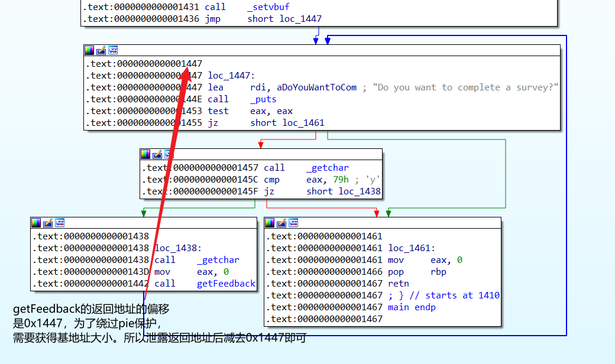
Task: Click the node color icon on loc_1447 block
Action: click(89, 50)
